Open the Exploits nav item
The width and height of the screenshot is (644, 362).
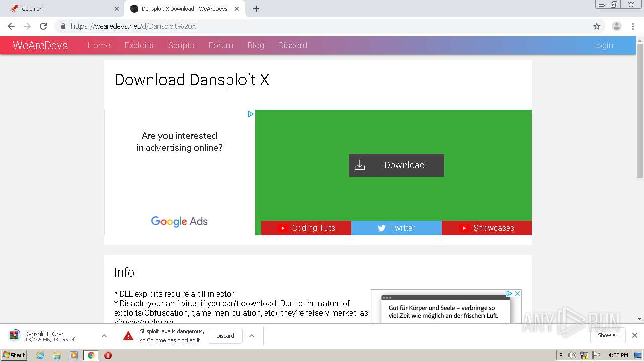click(139, 45)
